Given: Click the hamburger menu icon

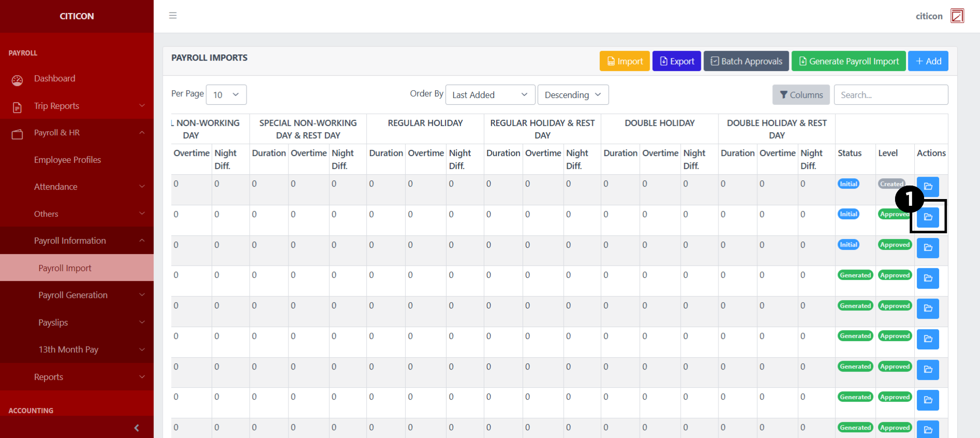Looking at the screenshot, I should (173, 16).
